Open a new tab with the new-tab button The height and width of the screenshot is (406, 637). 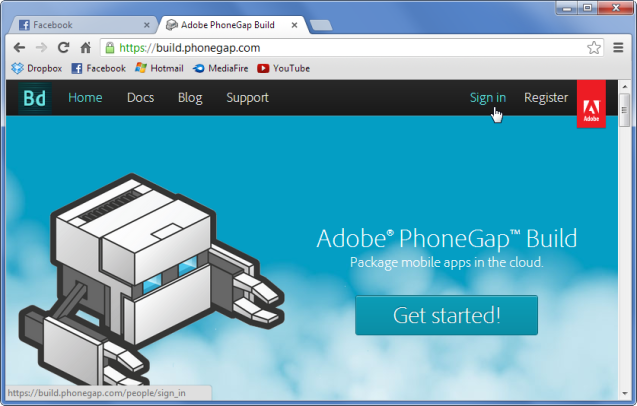click(321, 26)
